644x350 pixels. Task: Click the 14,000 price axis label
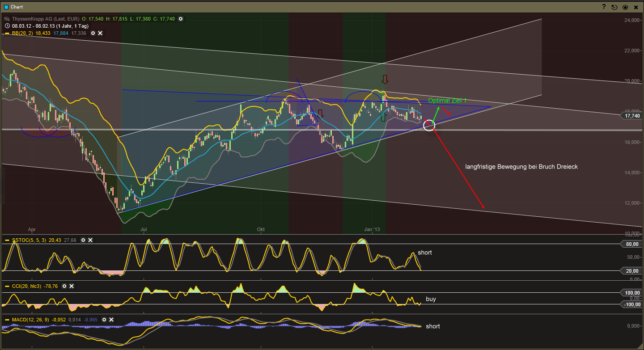633,173
